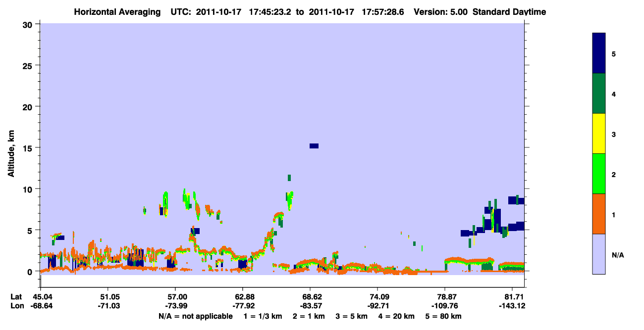Click the colorbar label '1'
The image size is (644, 330).
point(614,214)
